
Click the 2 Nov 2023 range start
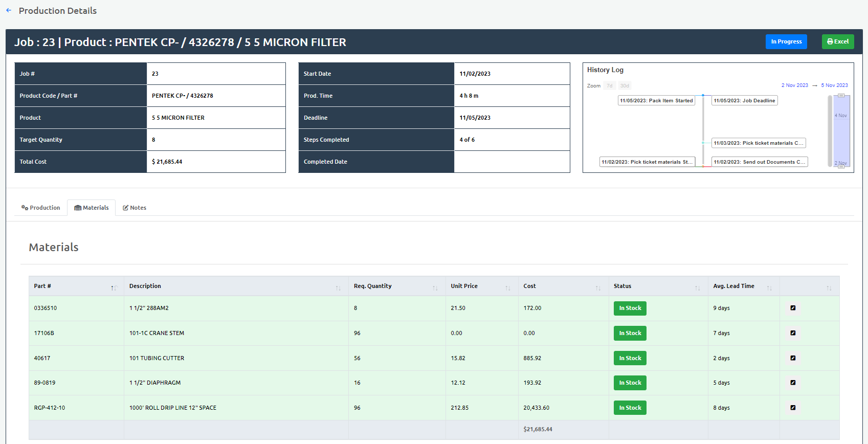pos(795,85)
